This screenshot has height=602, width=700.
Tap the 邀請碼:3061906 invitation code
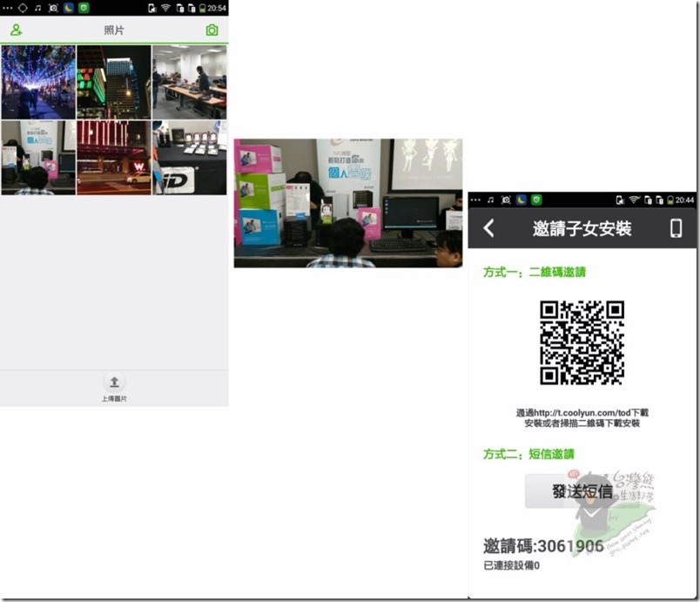click(x=544, y=545)
